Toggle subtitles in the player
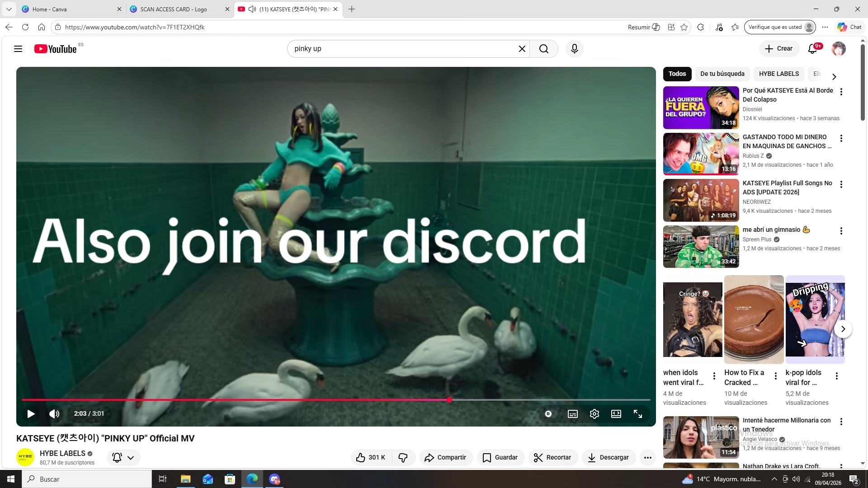 pyautogui.click(x=572, y=413)
